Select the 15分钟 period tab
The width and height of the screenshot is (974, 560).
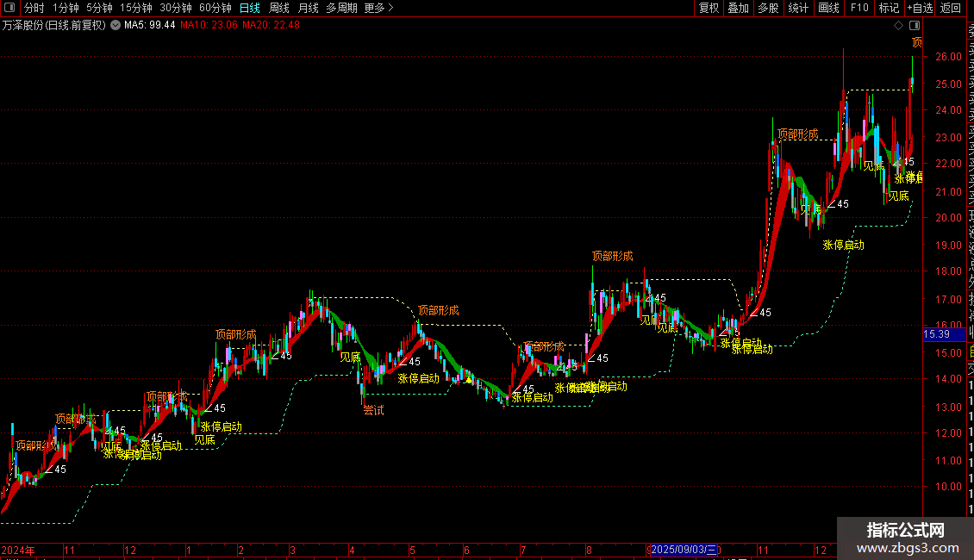point(136,8)
